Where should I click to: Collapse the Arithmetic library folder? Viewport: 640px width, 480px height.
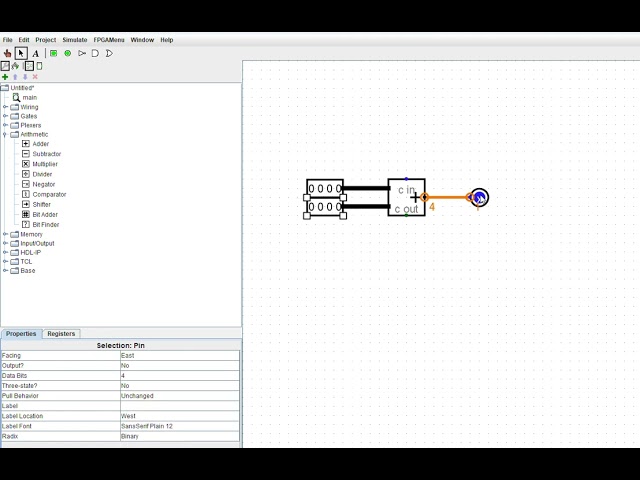[x=5, y=134]
